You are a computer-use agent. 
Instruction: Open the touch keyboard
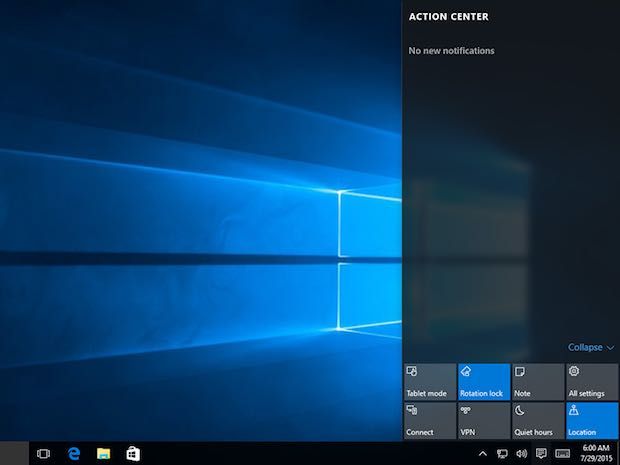tap(562, 454)
